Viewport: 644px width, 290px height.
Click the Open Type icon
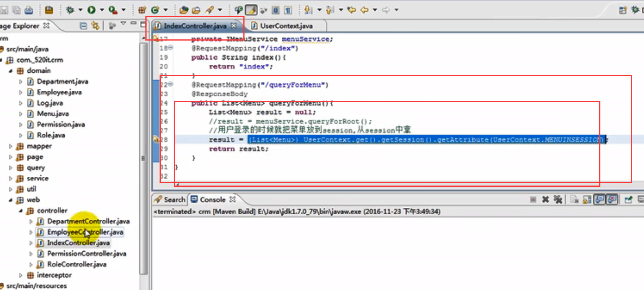click(x=184, y=10)
